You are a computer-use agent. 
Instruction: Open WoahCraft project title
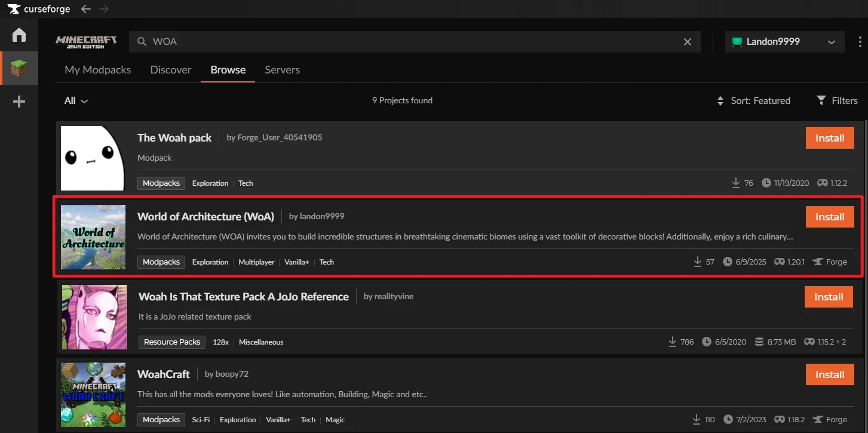(x=164, y=374)
